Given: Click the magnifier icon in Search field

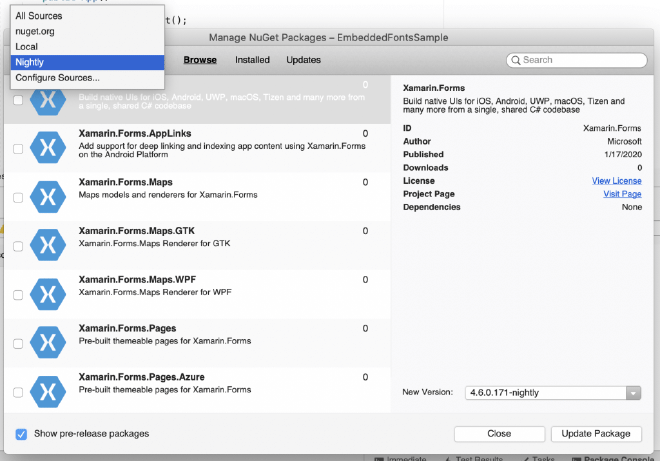Looking at the screenshot, I should (516, 60).
